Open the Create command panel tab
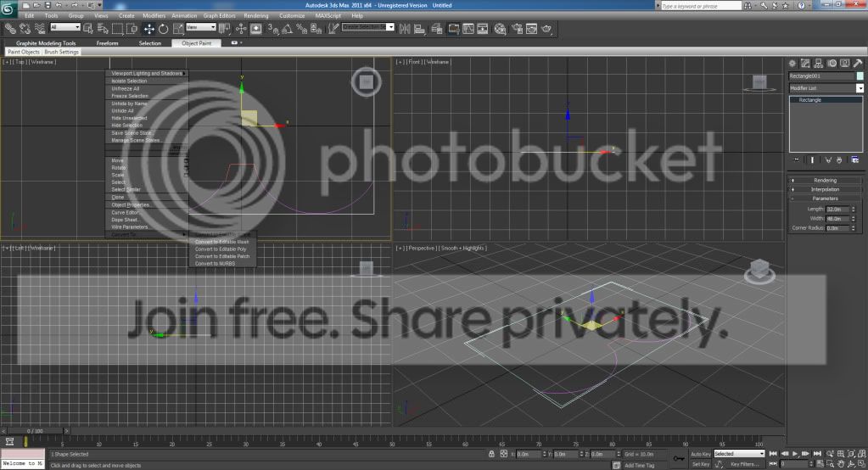The width and height of the screenshot is (868, 470). click(x=792, y=63)
